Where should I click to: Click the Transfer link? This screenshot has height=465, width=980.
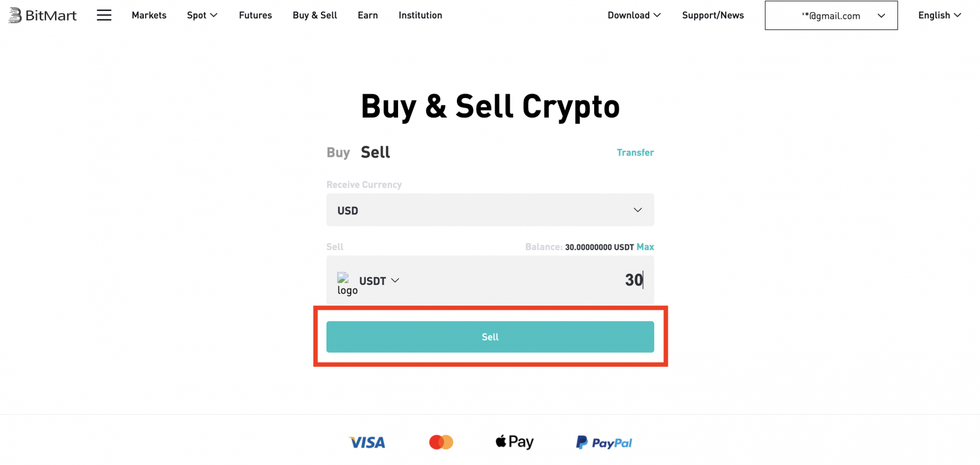[635, 152]
